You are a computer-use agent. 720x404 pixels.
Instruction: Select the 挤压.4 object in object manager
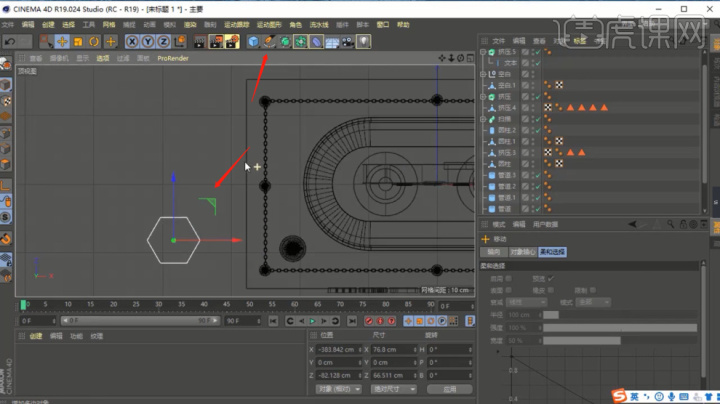507,108
